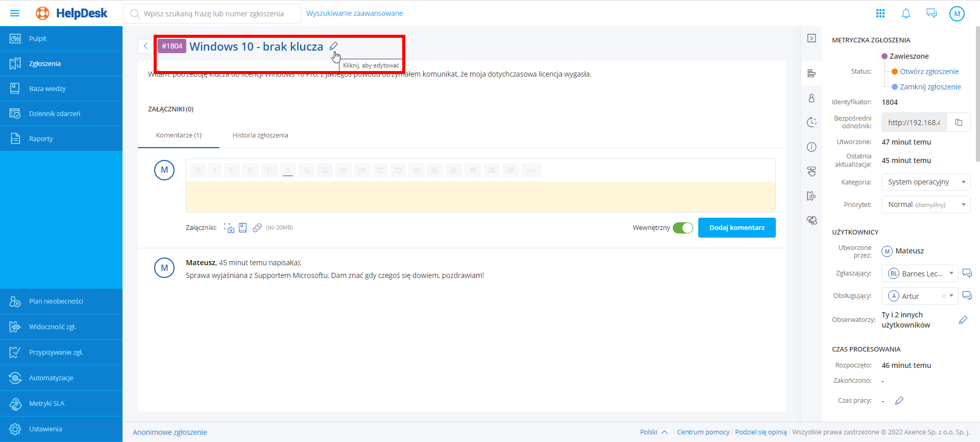Screen dimensions: 980x442
Task: Open the Polski language selector
Action: coord(653,432)
